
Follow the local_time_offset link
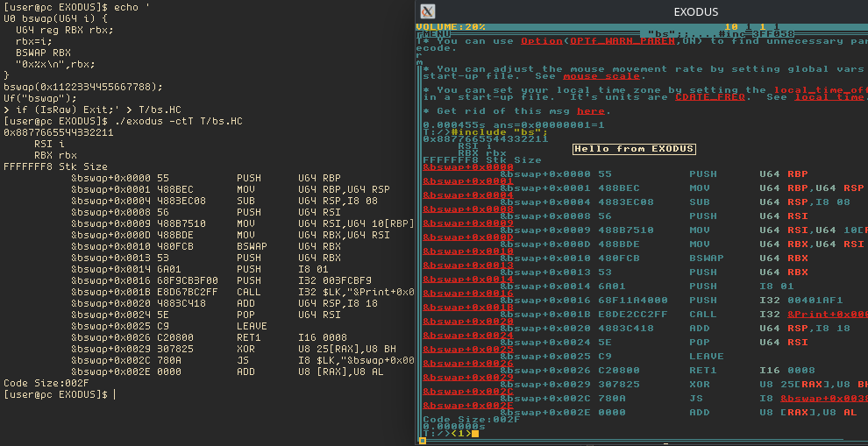[x=821, y=90]
